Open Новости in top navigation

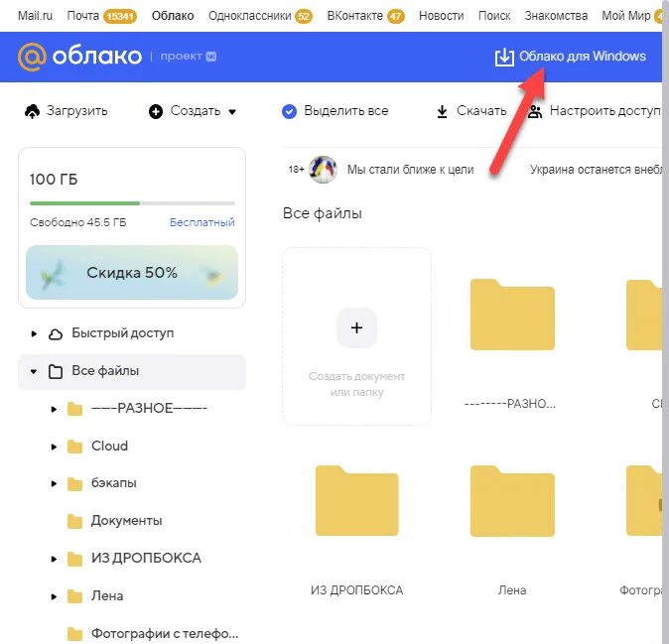point(441,16)
